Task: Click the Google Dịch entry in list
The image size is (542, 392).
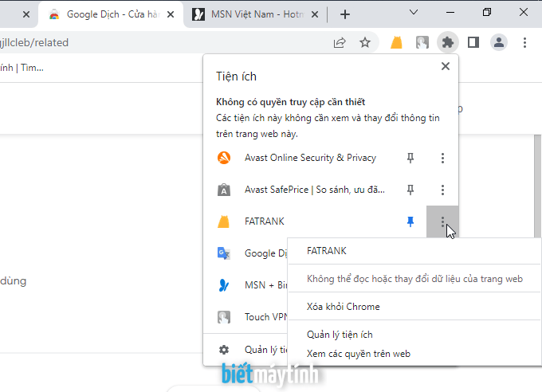Action: [x=265, y=253]
